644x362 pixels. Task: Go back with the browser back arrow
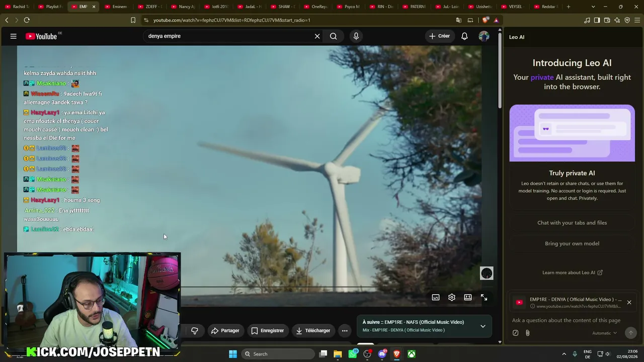tap(7, 20)
